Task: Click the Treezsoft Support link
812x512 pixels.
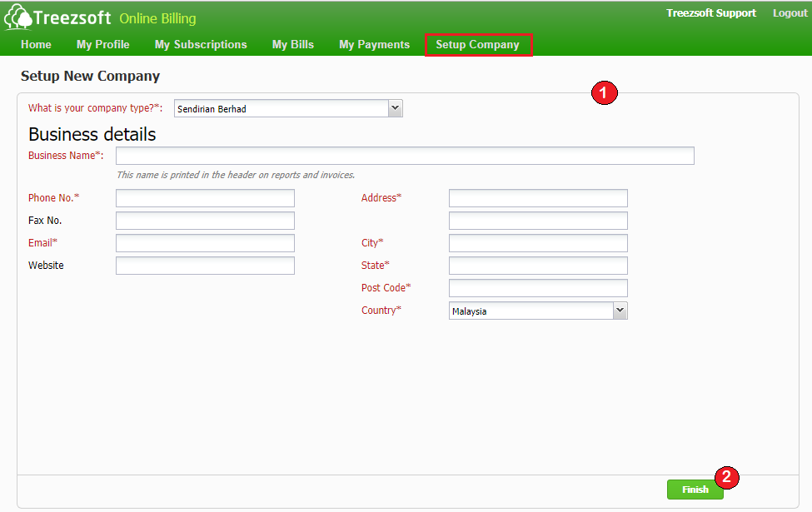Action: 710,13
